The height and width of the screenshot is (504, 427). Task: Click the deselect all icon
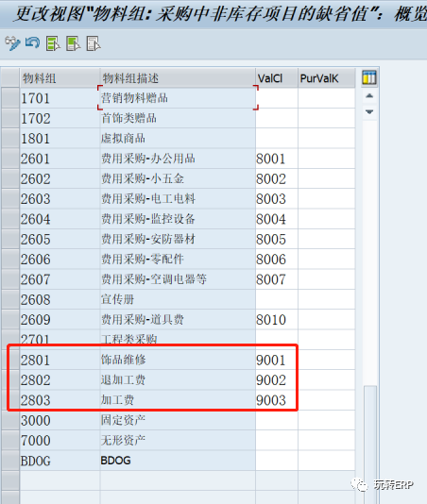pyautogui.click(x=94, y=43)
